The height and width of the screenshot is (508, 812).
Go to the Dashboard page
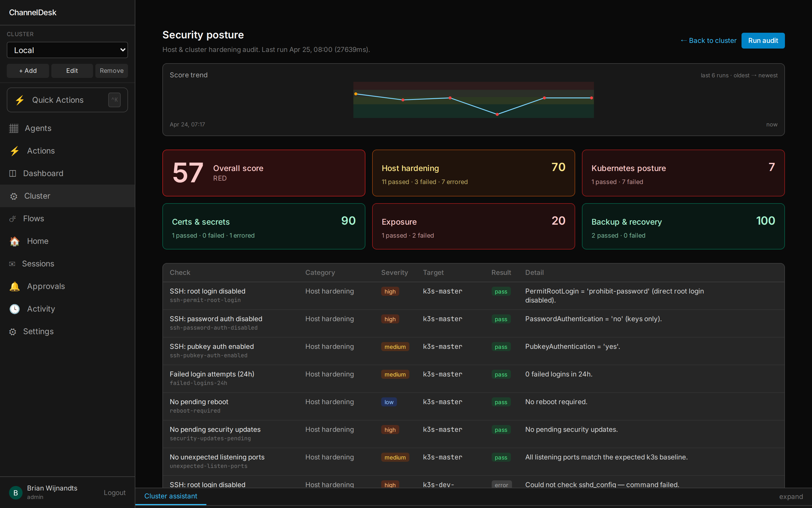67,173
